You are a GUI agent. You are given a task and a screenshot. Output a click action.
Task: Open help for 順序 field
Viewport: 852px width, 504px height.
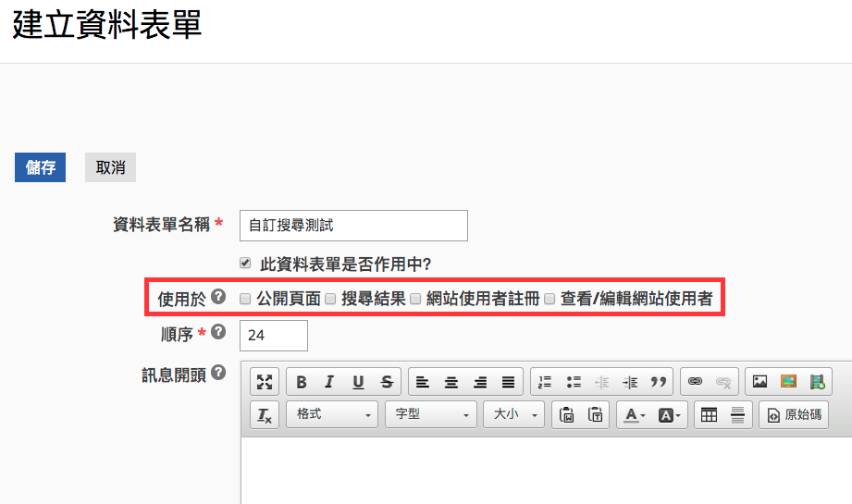218,332
